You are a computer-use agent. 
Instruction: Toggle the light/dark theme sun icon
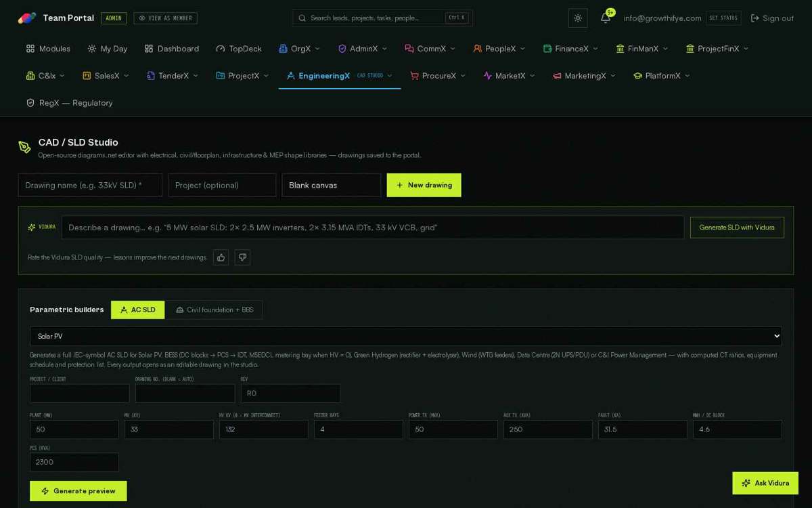(578, 18)
